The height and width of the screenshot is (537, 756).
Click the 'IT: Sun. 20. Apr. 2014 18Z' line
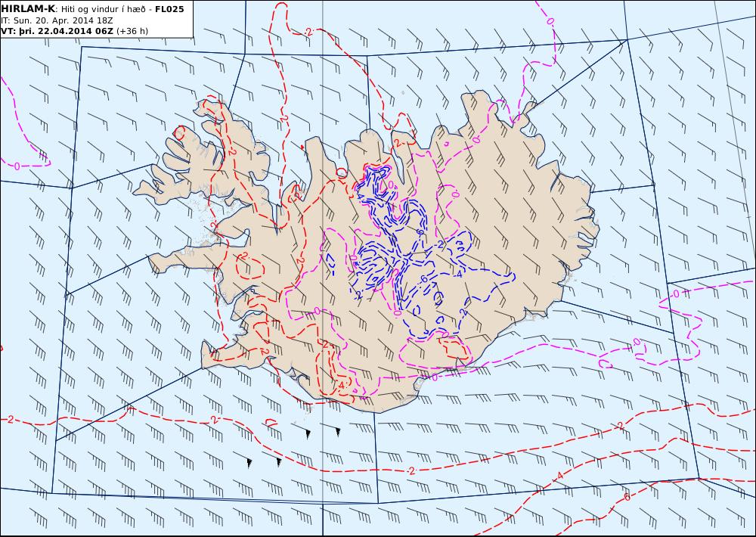tap(57, 20)
